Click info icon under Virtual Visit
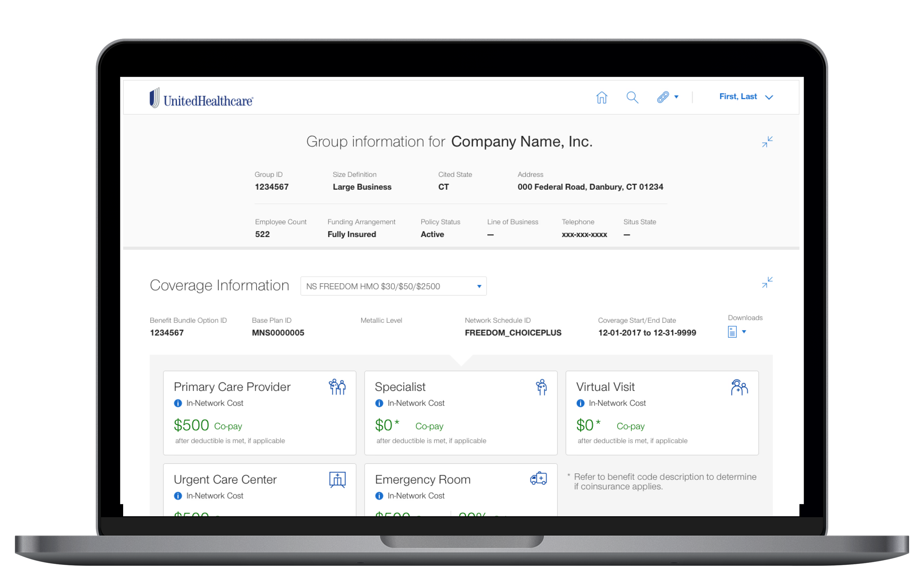 (580, 403)
